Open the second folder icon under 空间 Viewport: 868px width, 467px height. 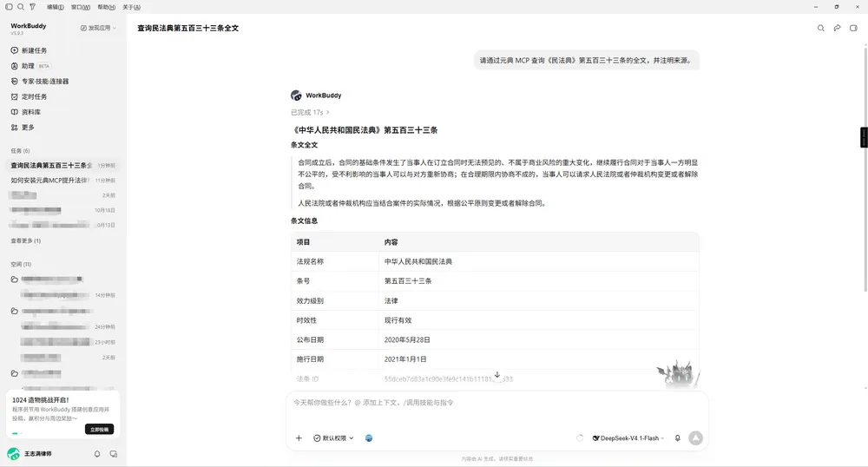(15, 311)
